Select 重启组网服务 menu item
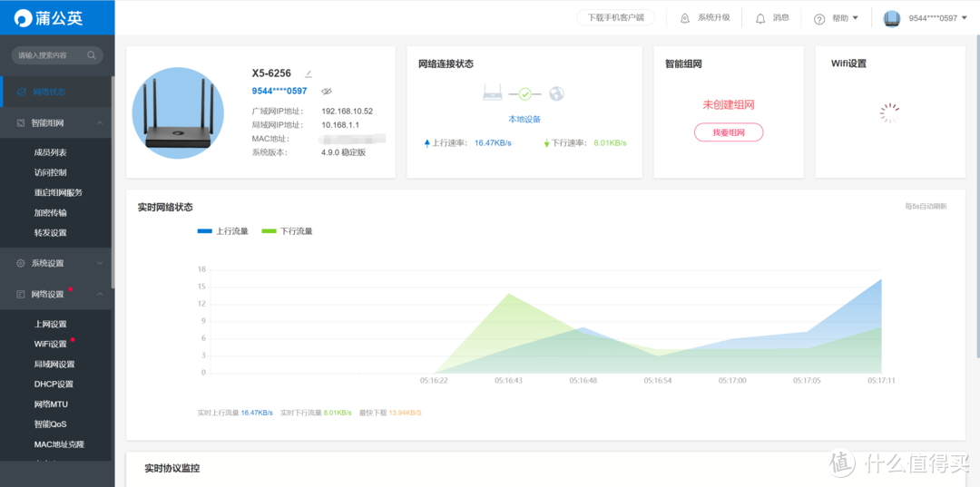 pyautogui.click(x=58, y=192)
